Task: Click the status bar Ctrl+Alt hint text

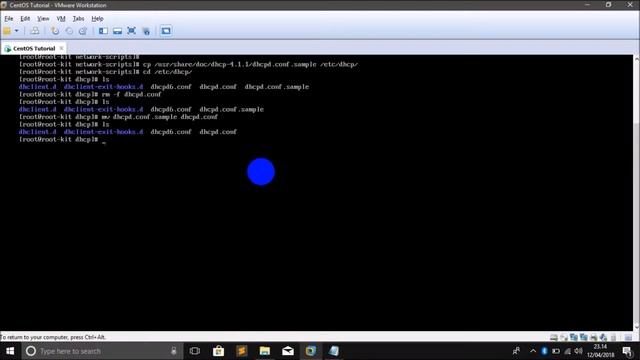Action: (53, 337)
